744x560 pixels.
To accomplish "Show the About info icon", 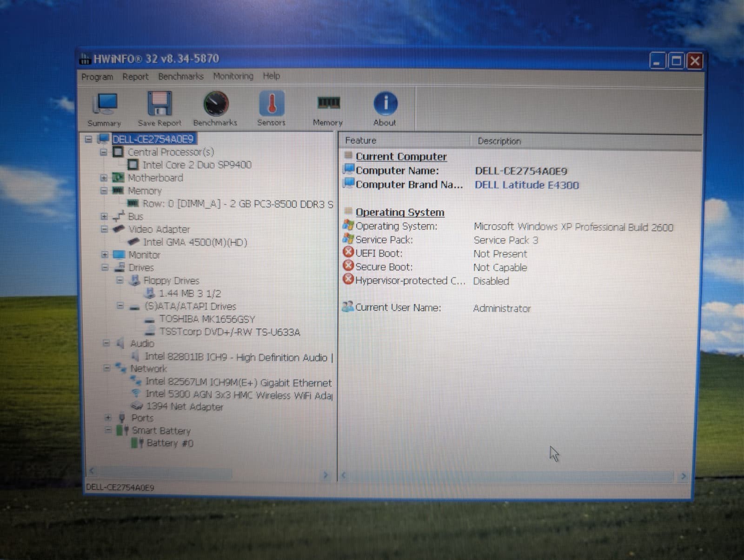I will (x=385, y=103).
